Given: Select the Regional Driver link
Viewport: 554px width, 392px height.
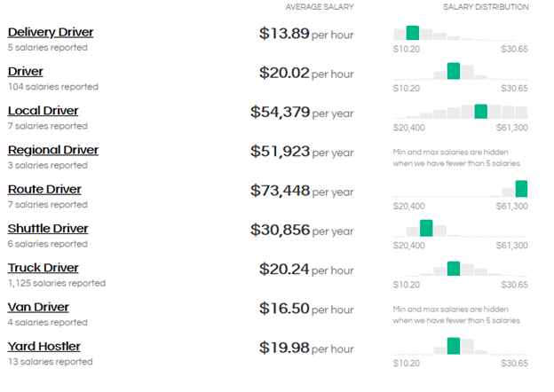Looking at the screenshot, I should [53, 150].
